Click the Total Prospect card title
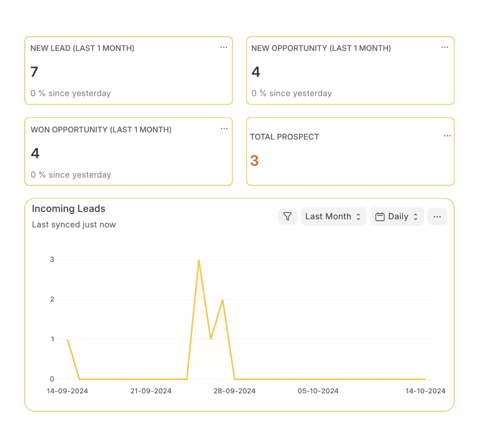Viewport: 479px width, 448px height. [284, 137]
